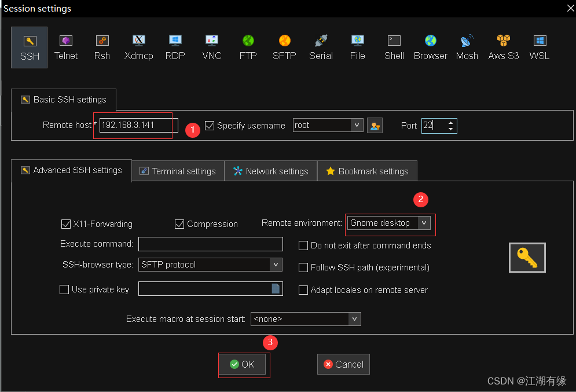Select the Aws S3 session type

coord(503,47)
